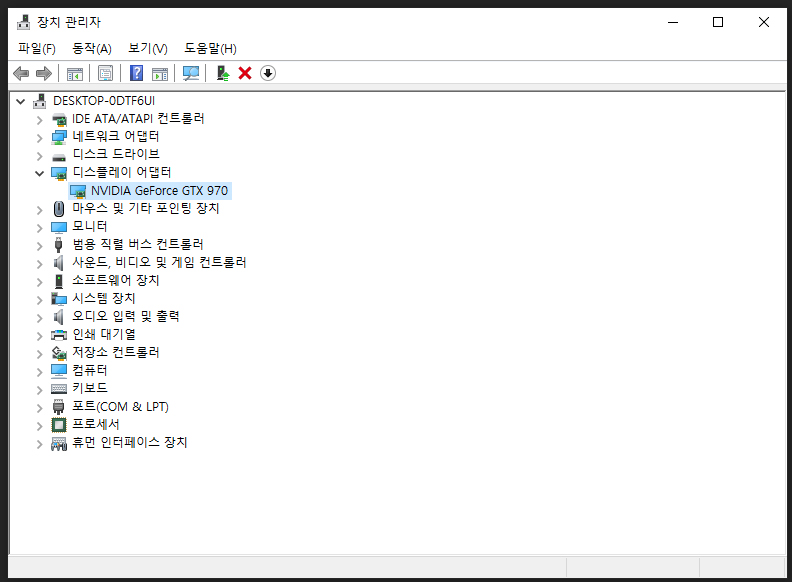
Task: Expand the 모니터 chevron
Action: (39, 228)
